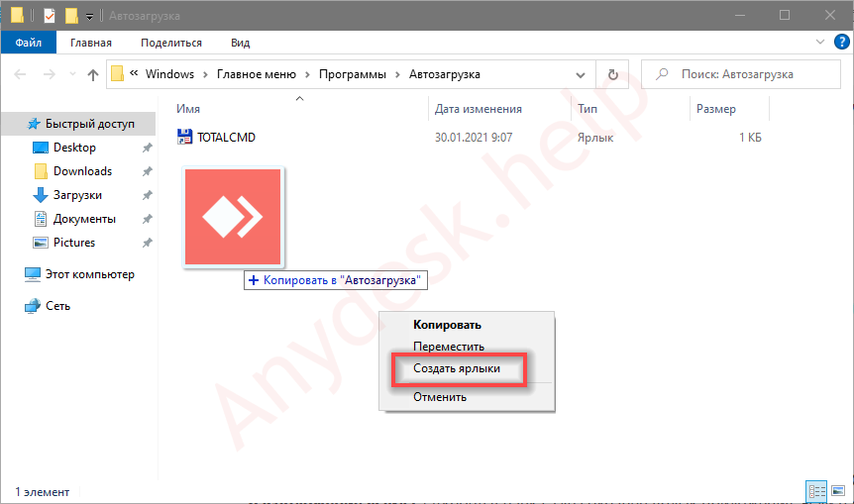Open the address bar history dropdown

(x=587, y=74)
